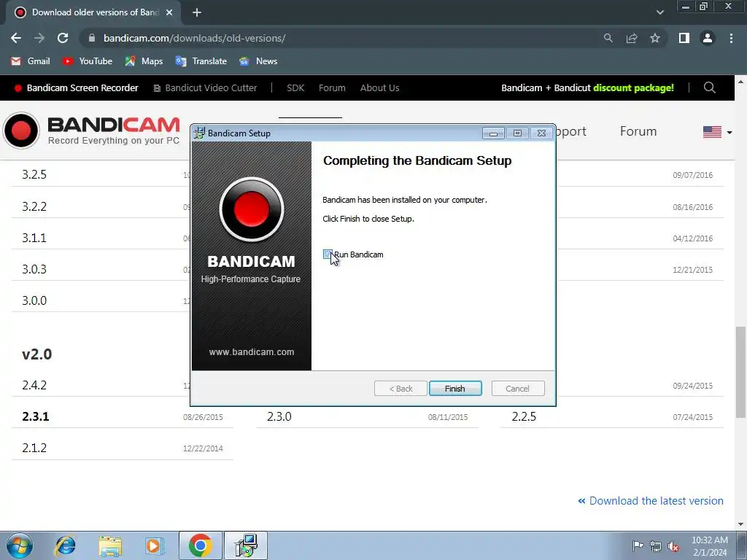Open a new Chrome tab
This screenshot has width=747, height=560.
click(197, 12)
